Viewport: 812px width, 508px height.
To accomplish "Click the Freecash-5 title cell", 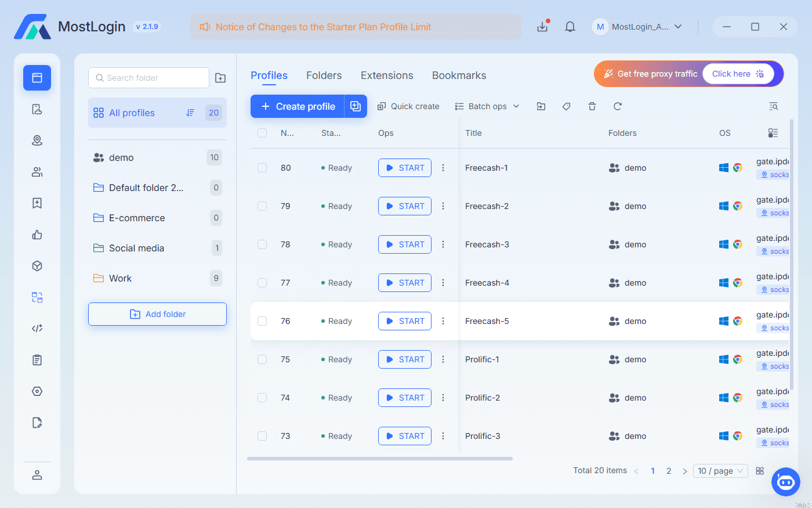I will [487, 321].
